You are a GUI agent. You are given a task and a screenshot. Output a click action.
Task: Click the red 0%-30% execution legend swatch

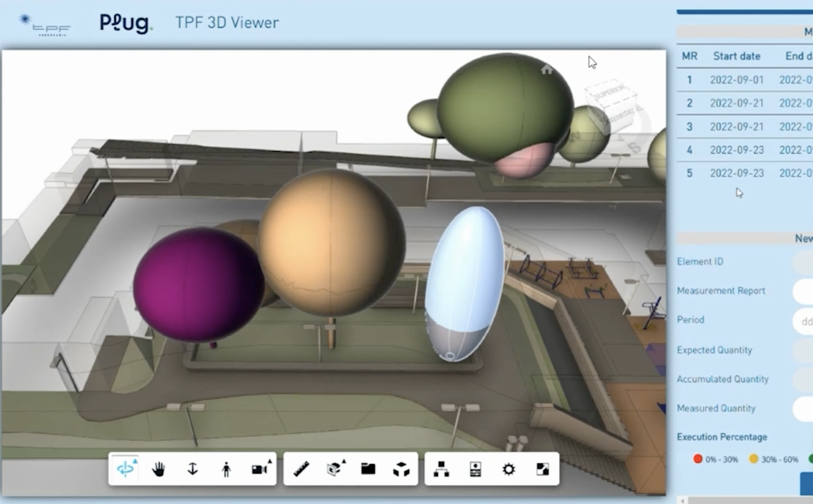pyautogui.click(x=698, y=458)
